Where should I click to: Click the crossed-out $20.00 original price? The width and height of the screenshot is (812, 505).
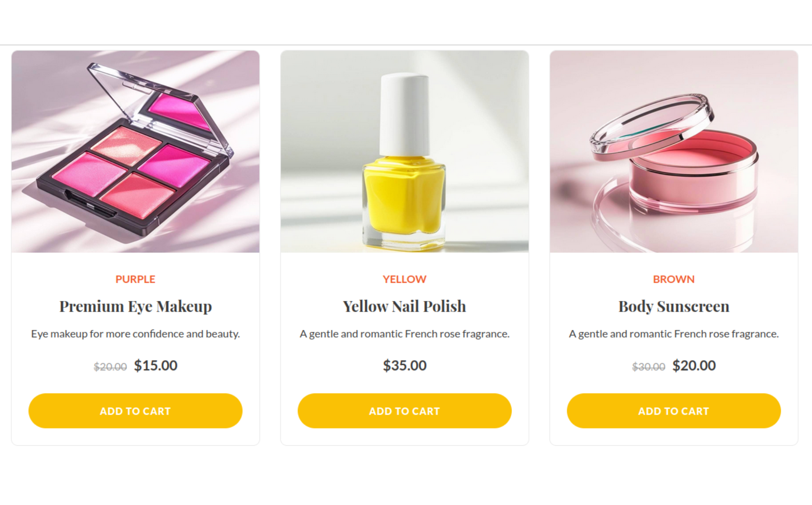point(110,367)
